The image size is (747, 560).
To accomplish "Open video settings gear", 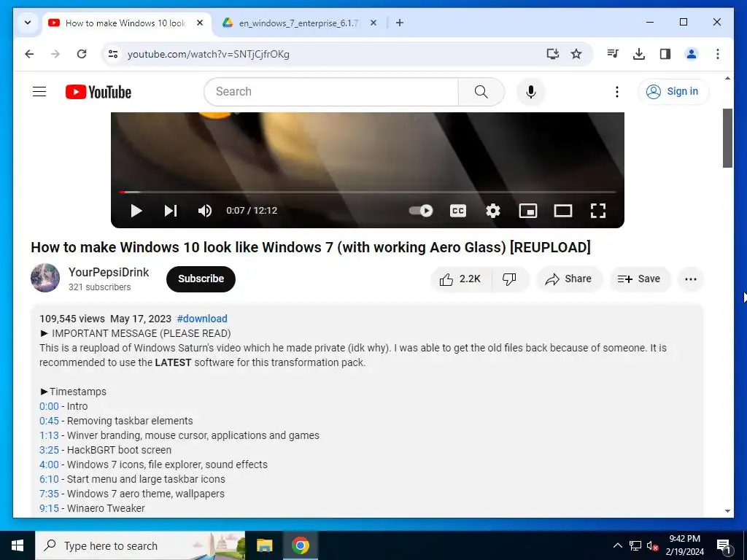I will click(x=493, y=211).
